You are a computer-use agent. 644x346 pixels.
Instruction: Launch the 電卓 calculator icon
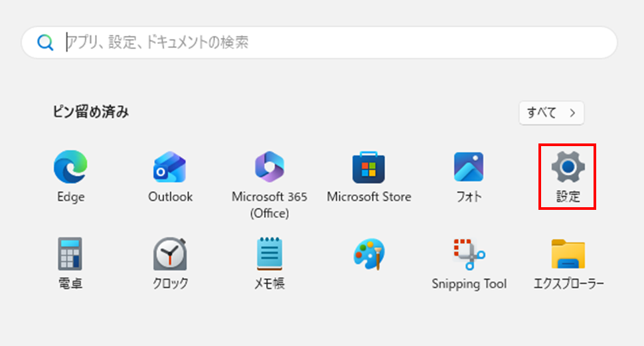[70, 254]
